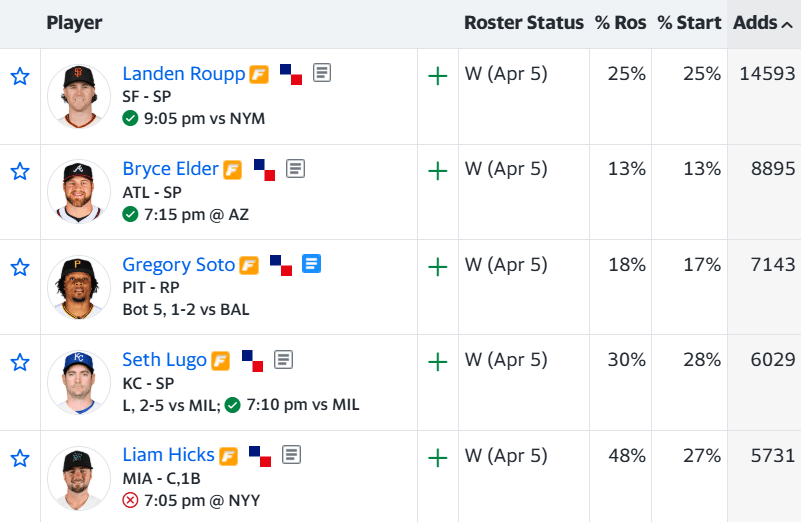Click the plus icon next to Gregory Soto
This screenshot has height=522, width=801.
(x=437, y=266)
